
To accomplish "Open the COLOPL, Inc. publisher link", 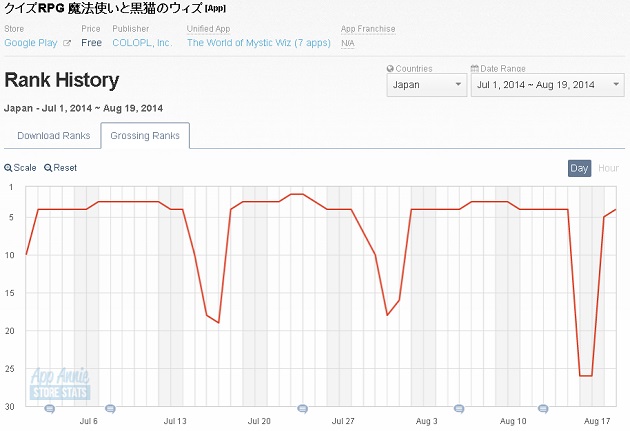I will [141, 43].
